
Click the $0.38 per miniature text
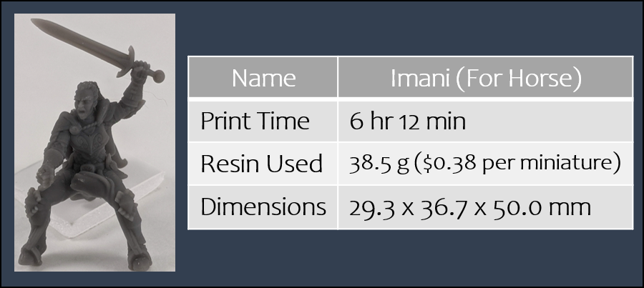(517, 164)
